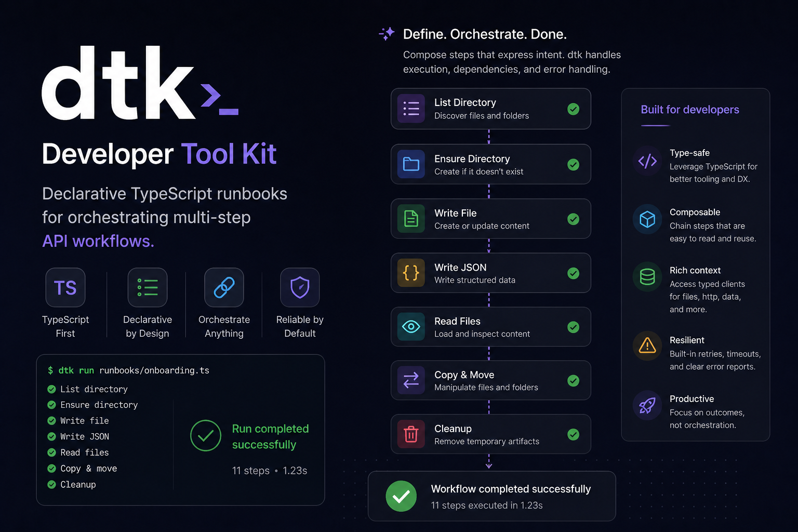The height and width of the screenshot is (532, 798).
Task: Click the green check on Write JSON card
Action: 574,273
